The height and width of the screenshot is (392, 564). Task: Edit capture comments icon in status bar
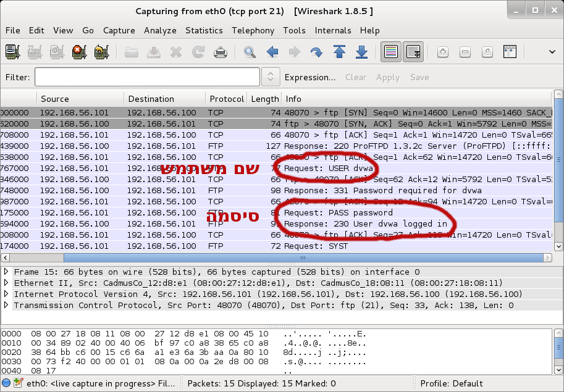click(18, 383)
